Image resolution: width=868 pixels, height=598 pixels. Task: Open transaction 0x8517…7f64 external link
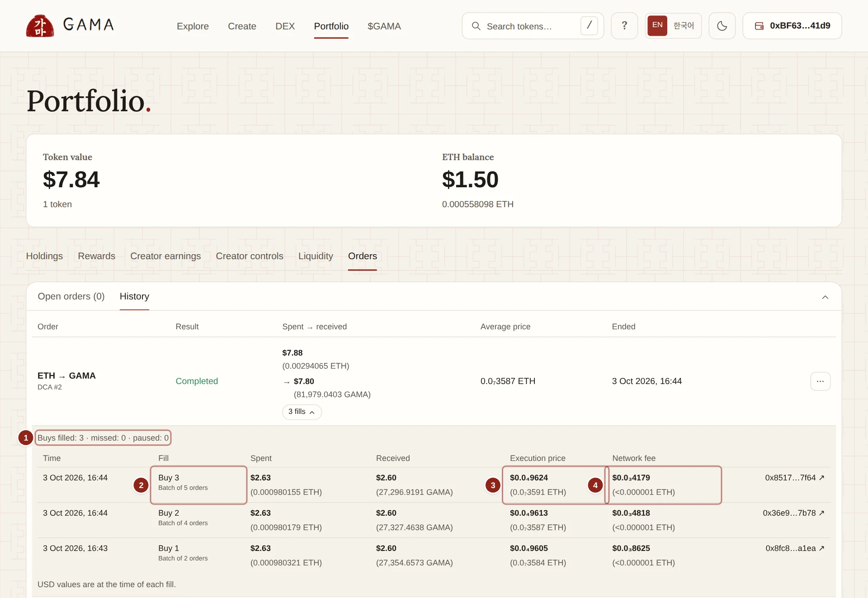[x=795, y=478]
